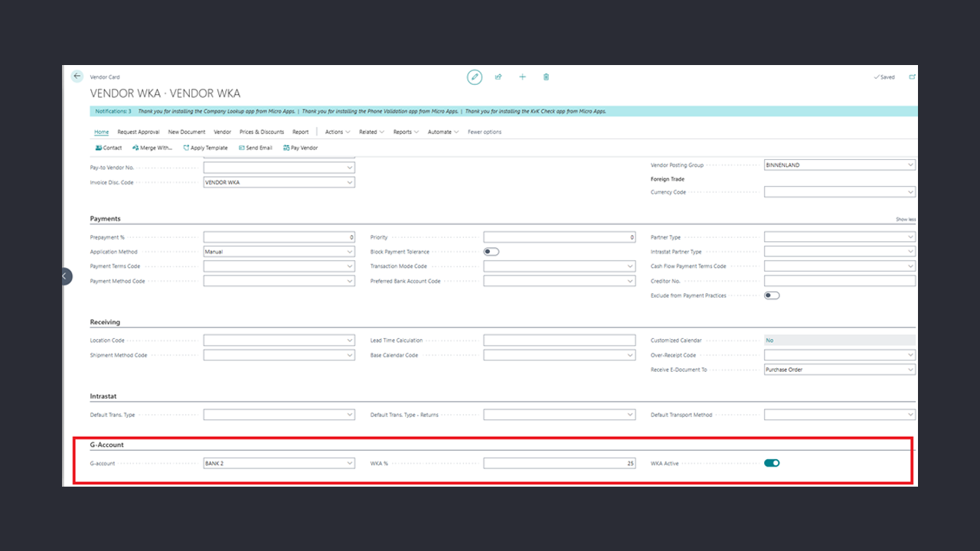Open the Vendor Posting Group dropdown
The width and height of the screenshot is (980, 551).
910,165
